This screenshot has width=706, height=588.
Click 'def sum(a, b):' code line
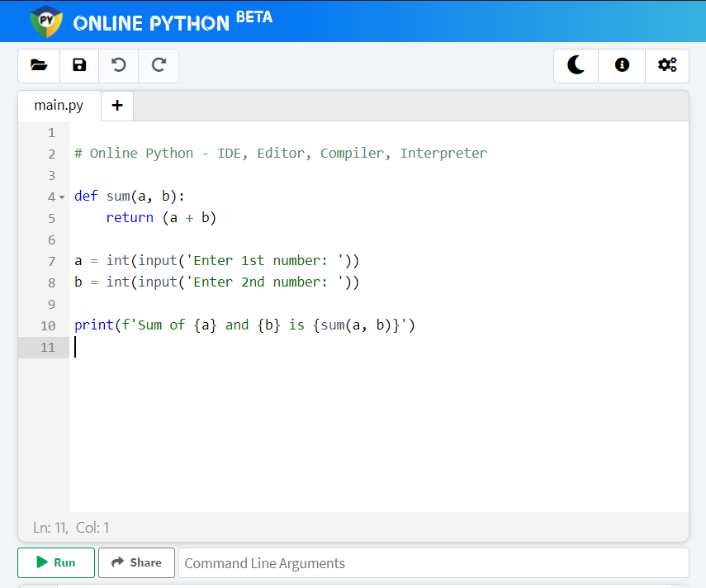tap(129, 197)
